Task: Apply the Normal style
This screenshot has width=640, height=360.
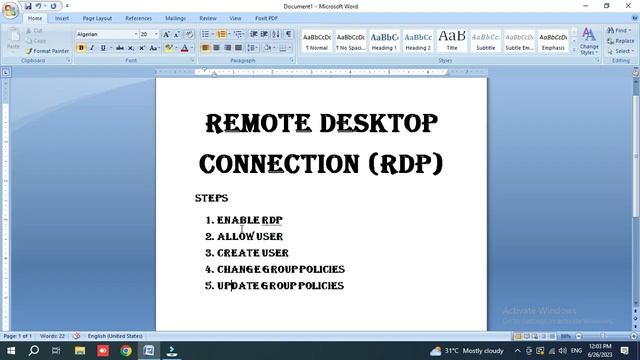Action: click(x=317, y=41)
